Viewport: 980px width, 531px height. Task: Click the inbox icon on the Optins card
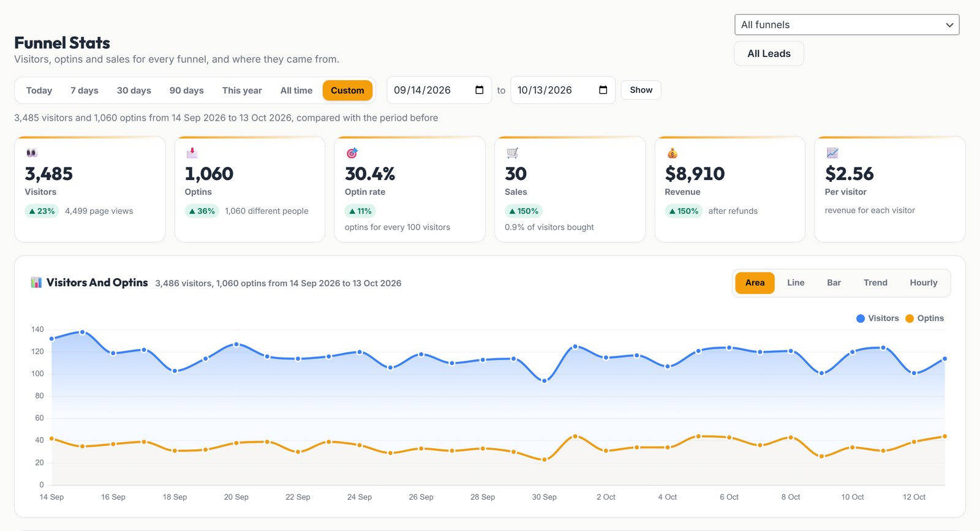(192, 153)
